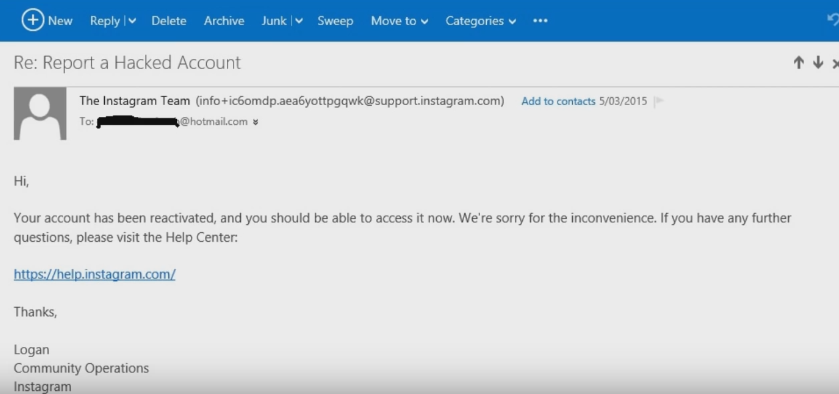The height and width of the screenshot is (394, 839).
Task: Click the sender address info+ic6omdp.aea6yottpgqwk@support.instagram.com
Action: pyautogui.click(x=350, y=101)
